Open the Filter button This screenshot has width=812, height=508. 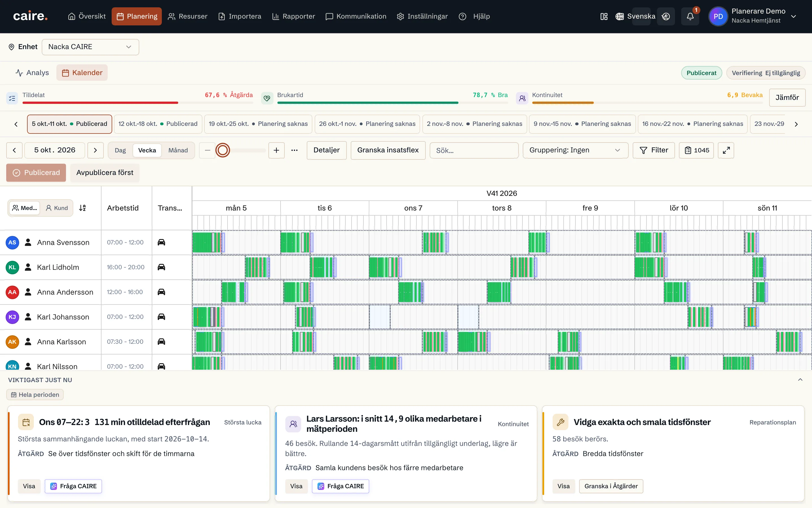click(654, 150)
